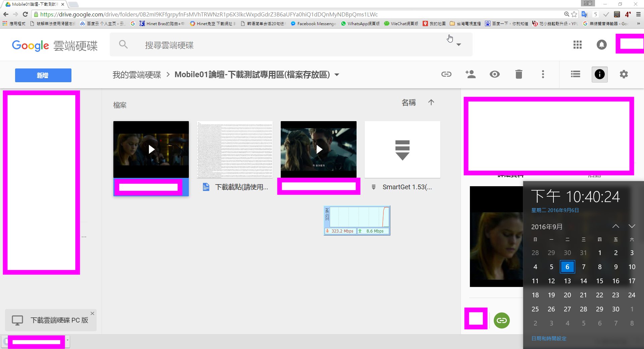The width and height of the screenshot is (644, 349).
Task: Click the 星期二 2016年9月6日 date text
Action: tap(555, 210)
